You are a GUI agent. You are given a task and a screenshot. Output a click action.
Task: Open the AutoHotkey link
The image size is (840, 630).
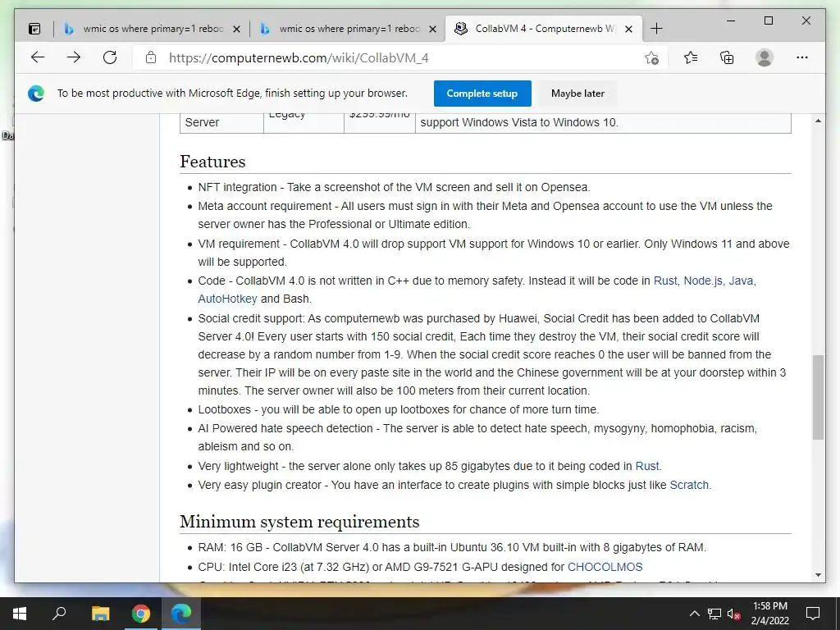(x=227, y=299)
